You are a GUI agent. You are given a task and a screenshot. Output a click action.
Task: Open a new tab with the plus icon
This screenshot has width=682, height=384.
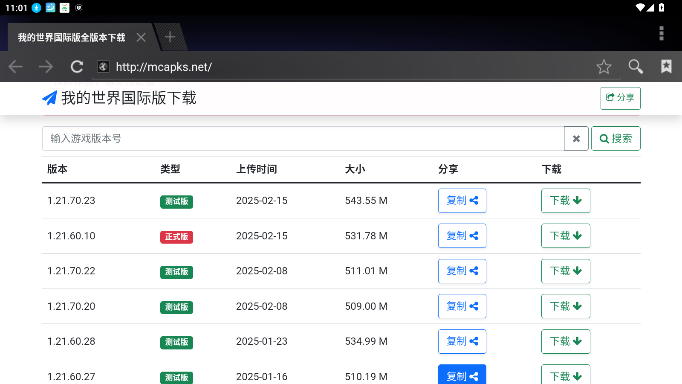(170, 37)
